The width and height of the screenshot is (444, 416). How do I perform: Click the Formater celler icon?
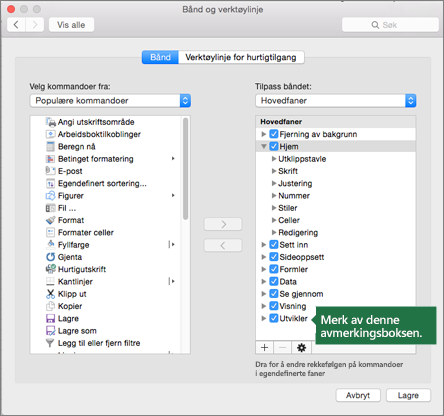(50, 232)
